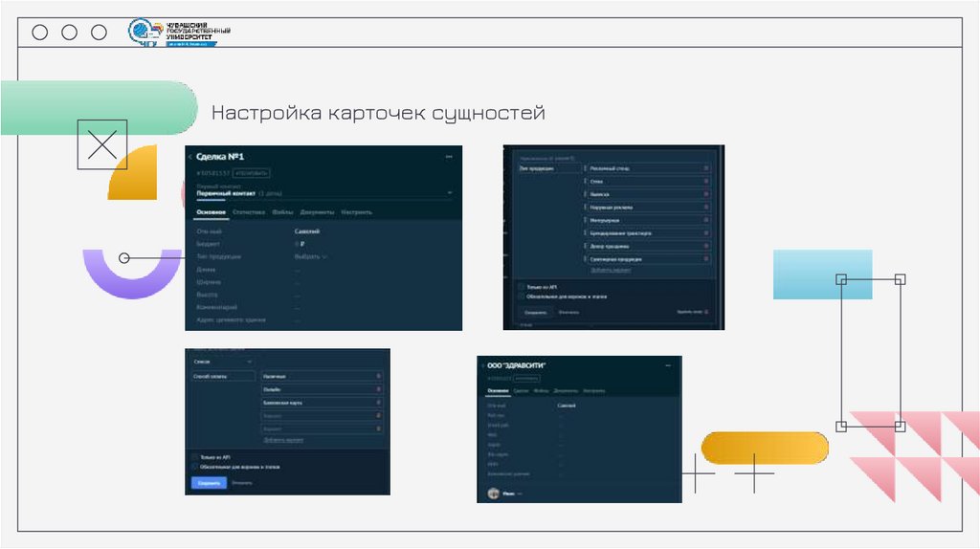Delete the Декор праздника option
This screenshot has height=549, width=980.
coord(706,246)
